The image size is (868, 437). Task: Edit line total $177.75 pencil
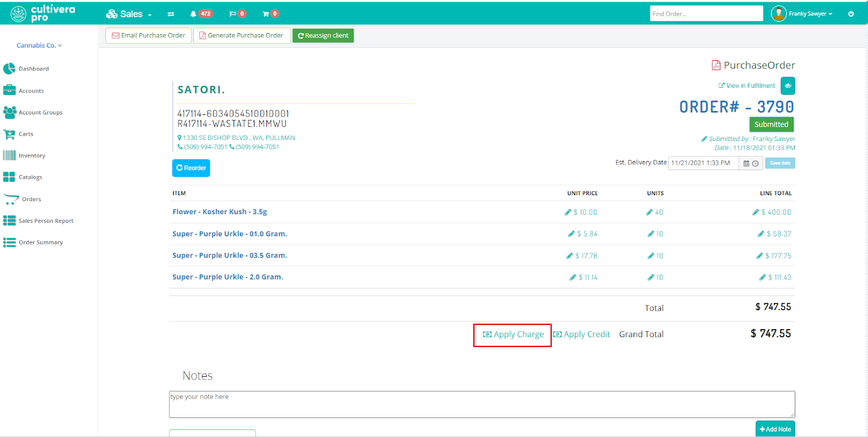tap(759, 256)
